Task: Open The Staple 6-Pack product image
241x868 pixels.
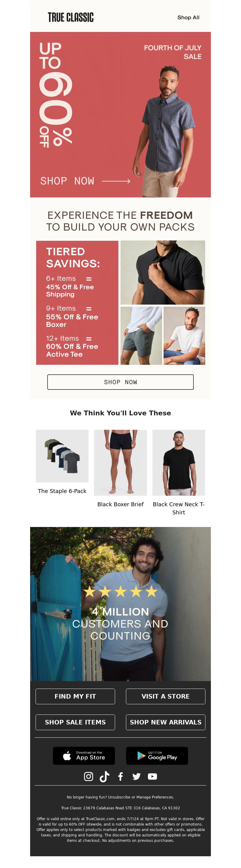Action: 62,456
